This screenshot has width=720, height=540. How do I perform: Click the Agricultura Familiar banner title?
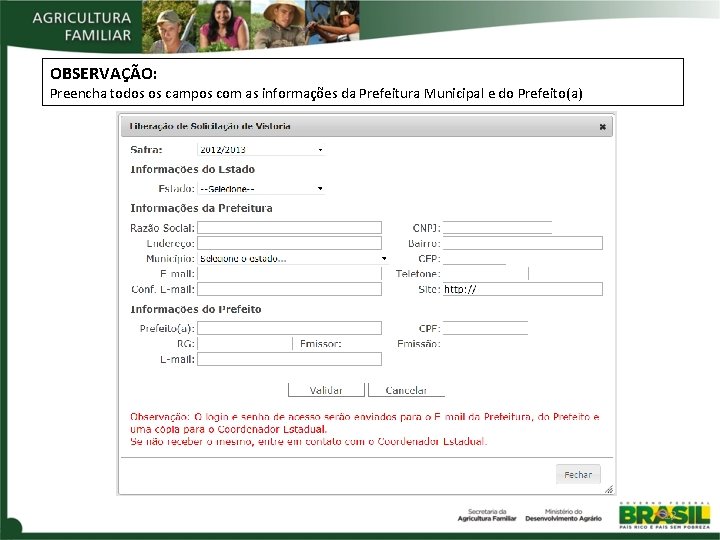(x=82, y=26)
